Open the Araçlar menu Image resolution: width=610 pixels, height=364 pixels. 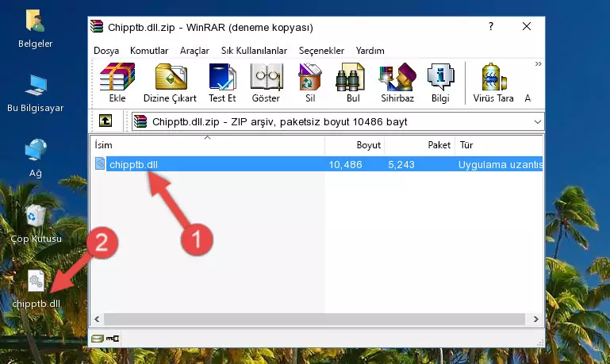194,51
